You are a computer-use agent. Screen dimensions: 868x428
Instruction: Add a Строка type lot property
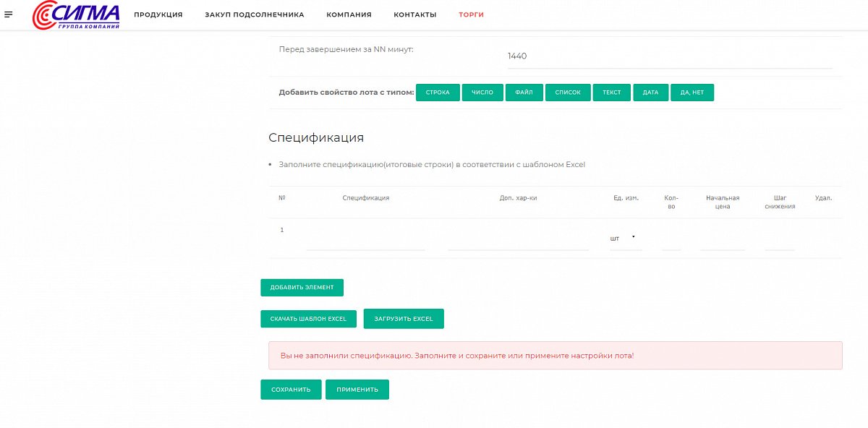(438, 93)
